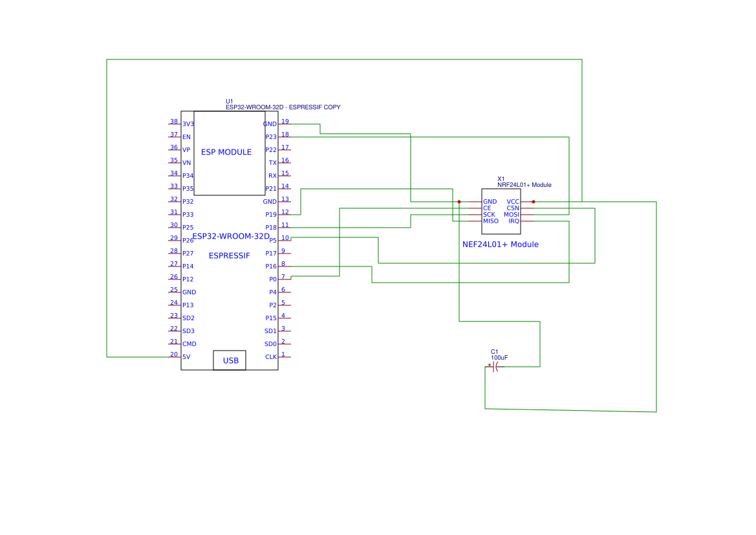Select the P12 pin label
The height and width of the screenshot is (535, 756).
coord(188,279)
